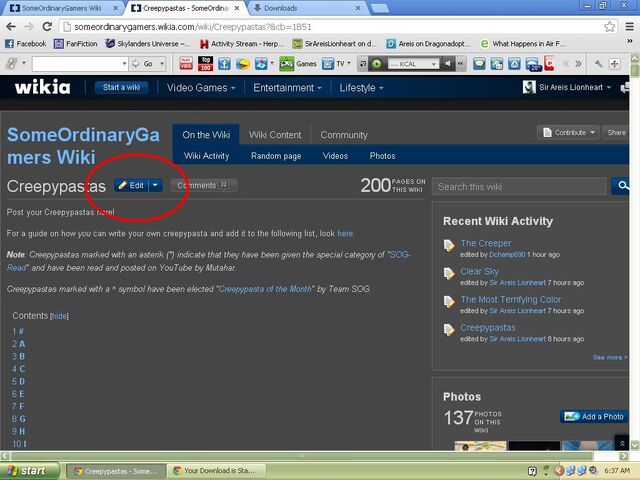Go back with the browser back arrow

click(x=11, y=27)
